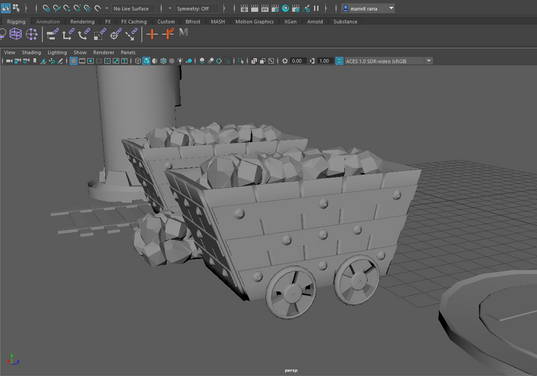Enable Snap to Grids magnet icon

click(46, 8)
